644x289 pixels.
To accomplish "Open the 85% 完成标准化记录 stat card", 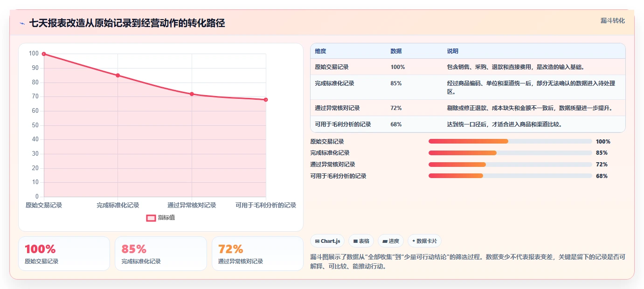I will (x=160, y=254).
